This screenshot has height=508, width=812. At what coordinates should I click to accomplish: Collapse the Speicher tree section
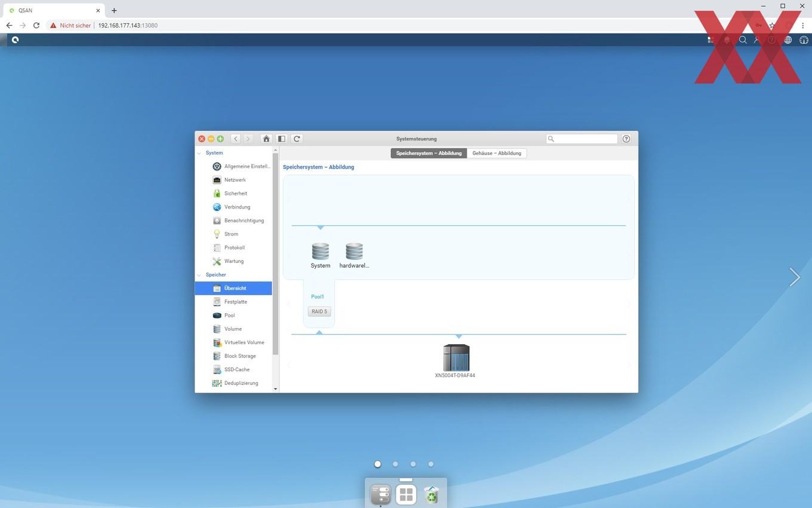199,275
